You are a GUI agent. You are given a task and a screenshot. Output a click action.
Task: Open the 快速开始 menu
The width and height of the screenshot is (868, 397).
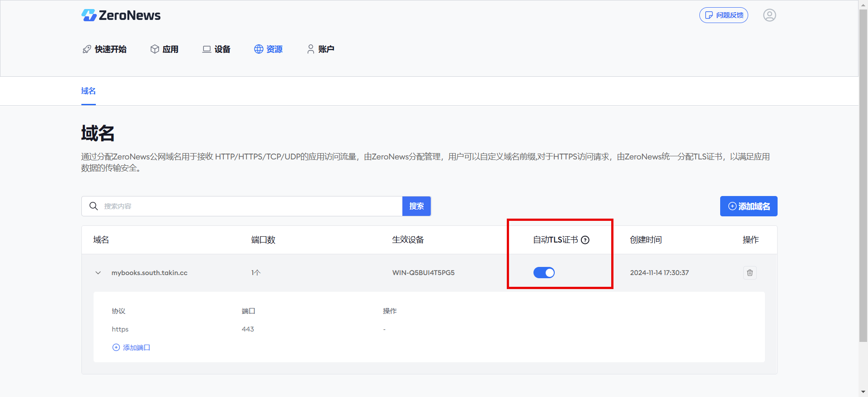104,49
